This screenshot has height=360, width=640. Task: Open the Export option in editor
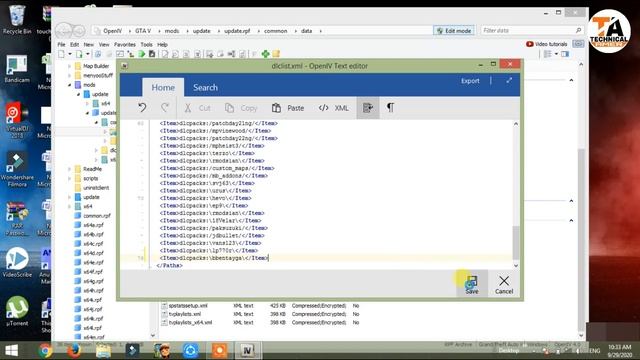pyautogui.click(x=470, y=81)
